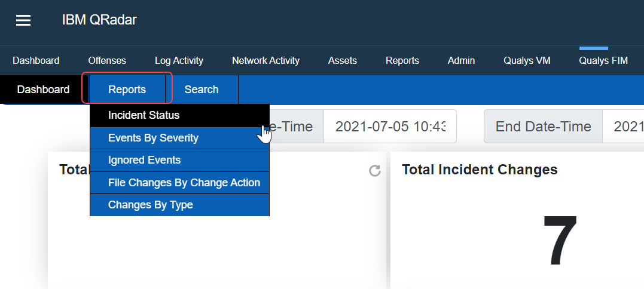
Task: Select Events By Severity report
Action: pos(180,138)
